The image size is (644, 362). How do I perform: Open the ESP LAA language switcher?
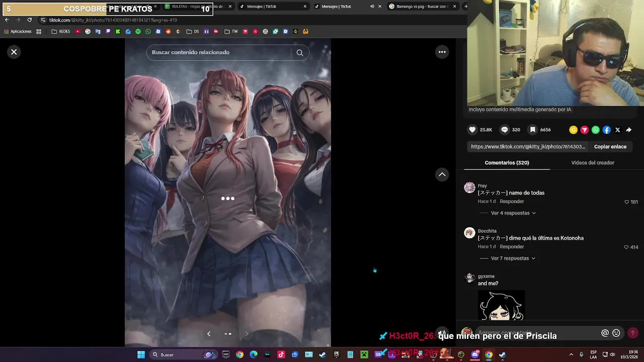tap(594, 354)
